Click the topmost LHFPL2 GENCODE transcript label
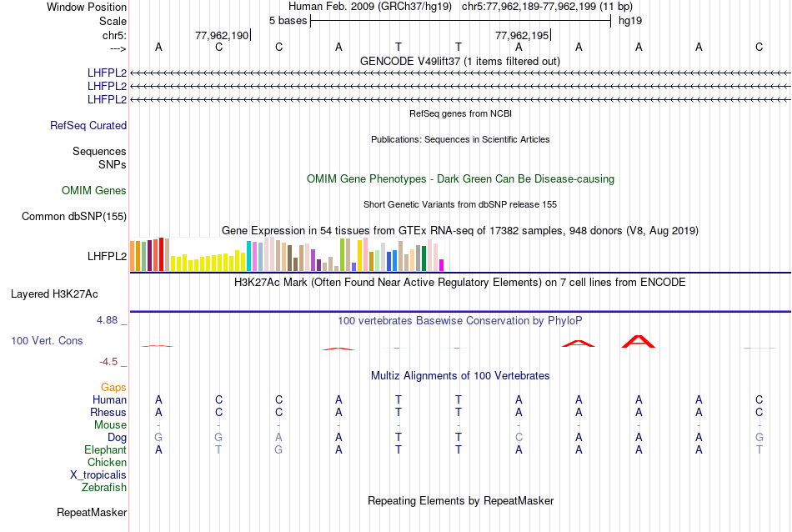 [107, 73]
